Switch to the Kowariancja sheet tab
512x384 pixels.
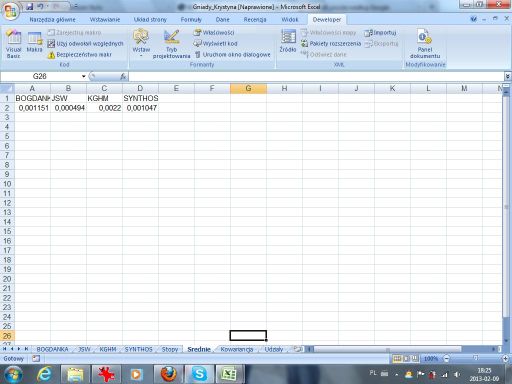point(237,349)
